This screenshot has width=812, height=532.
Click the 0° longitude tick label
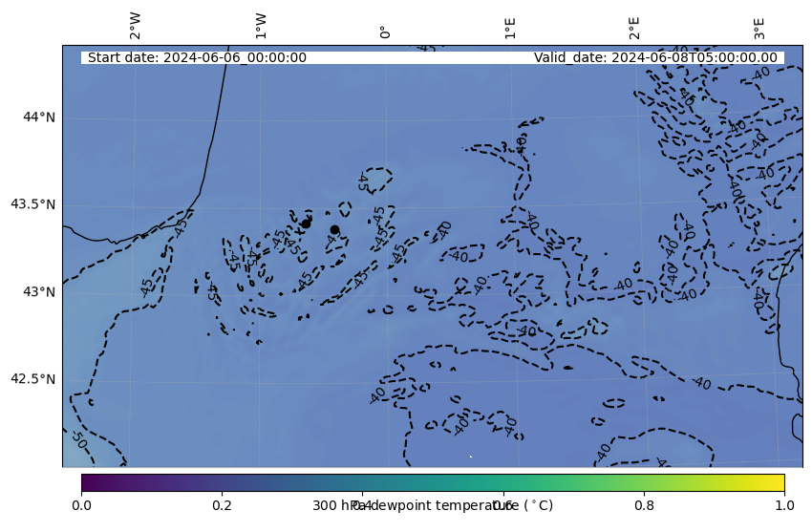(385, 32)
